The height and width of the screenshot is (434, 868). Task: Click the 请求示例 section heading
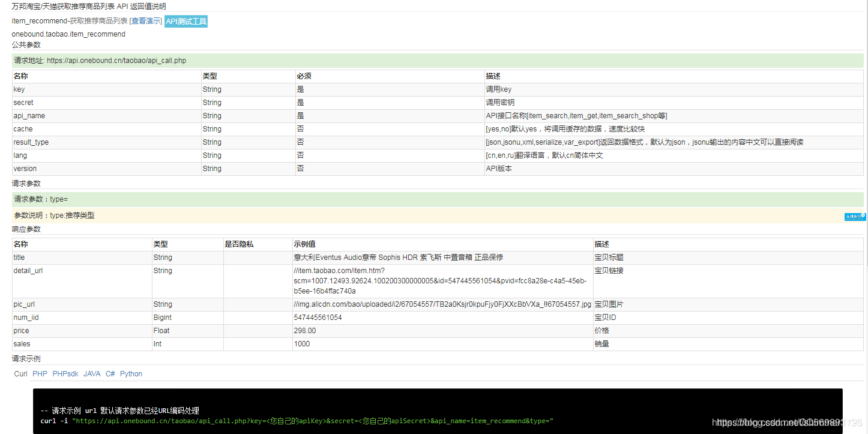(26, 359)
